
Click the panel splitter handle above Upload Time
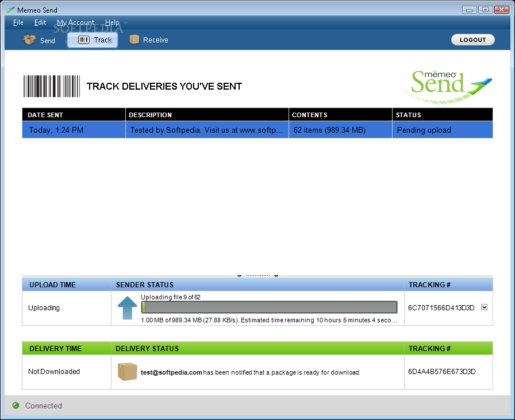[x=258, y=276]
